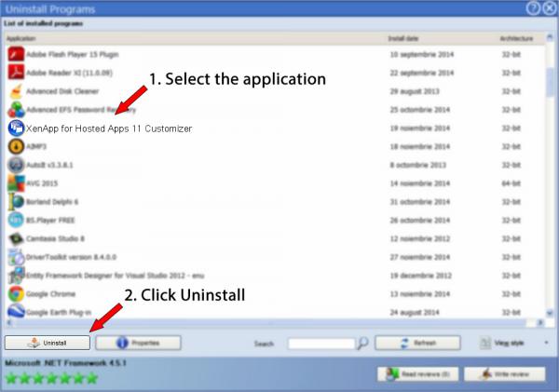Open the Properties button
559x392 pixels.
(138, 343)
